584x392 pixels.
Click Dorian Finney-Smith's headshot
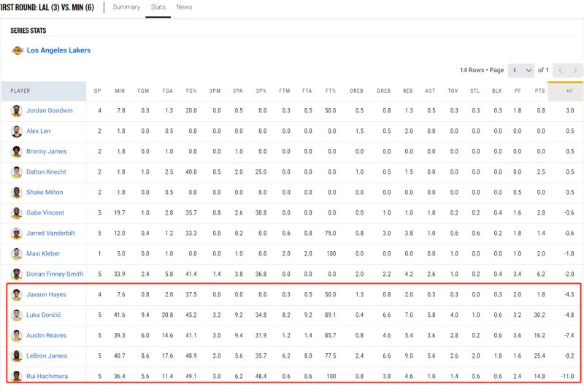(16, 274)
